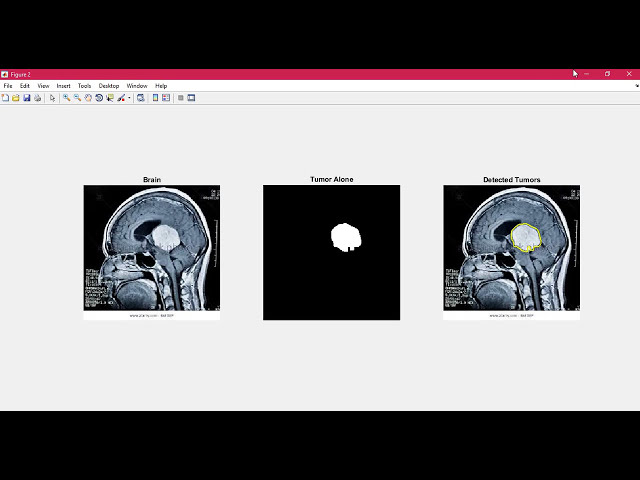Insert a colorbar using the toolbar icon

tap(156, 98)
